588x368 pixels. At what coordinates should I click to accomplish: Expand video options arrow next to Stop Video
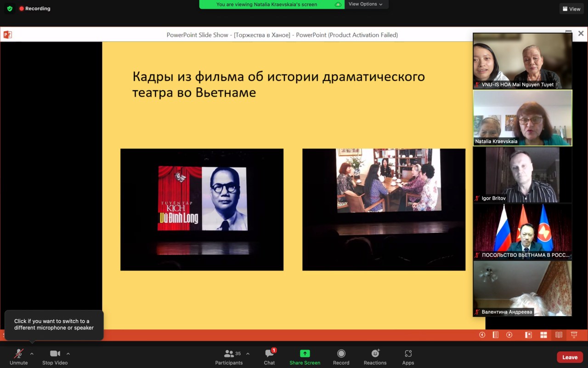pos(68,354)
